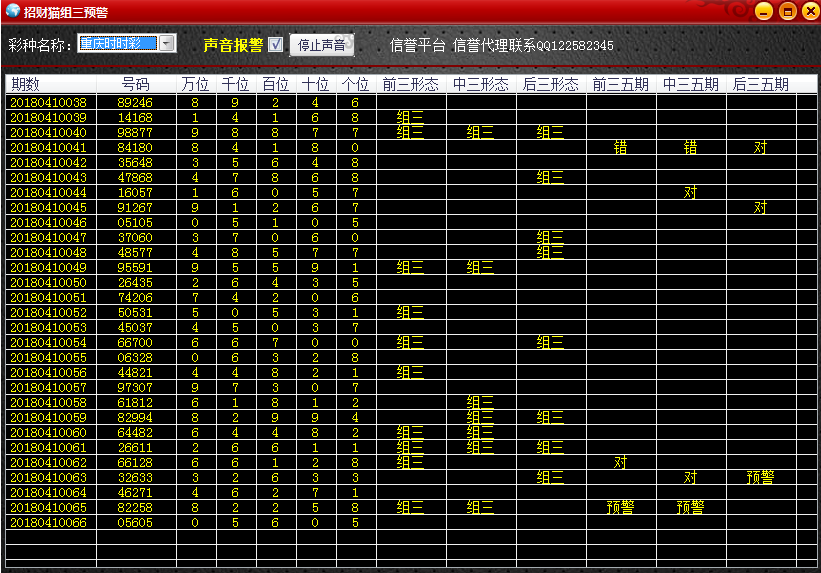The height and width of the screenshot is (573, 821).
Task: Click the app icon in title bar
Action: (12, 12)
